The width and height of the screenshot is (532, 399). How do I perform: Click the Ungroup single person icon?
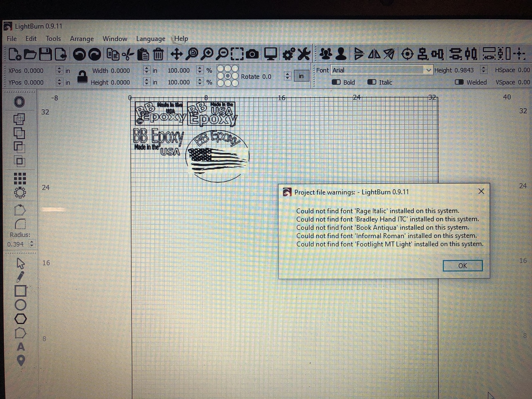click(x=341, y=54)
